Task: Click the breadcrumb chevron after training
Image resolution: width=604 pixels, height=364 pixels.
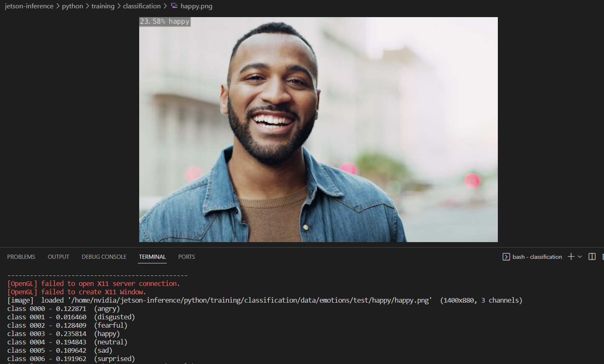Action: coord(119,6)
